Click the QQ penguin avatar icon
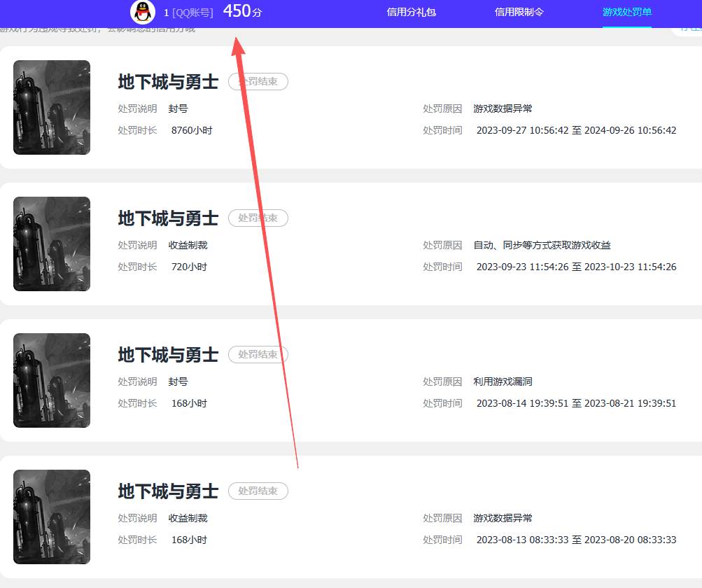 click(143, 12)
